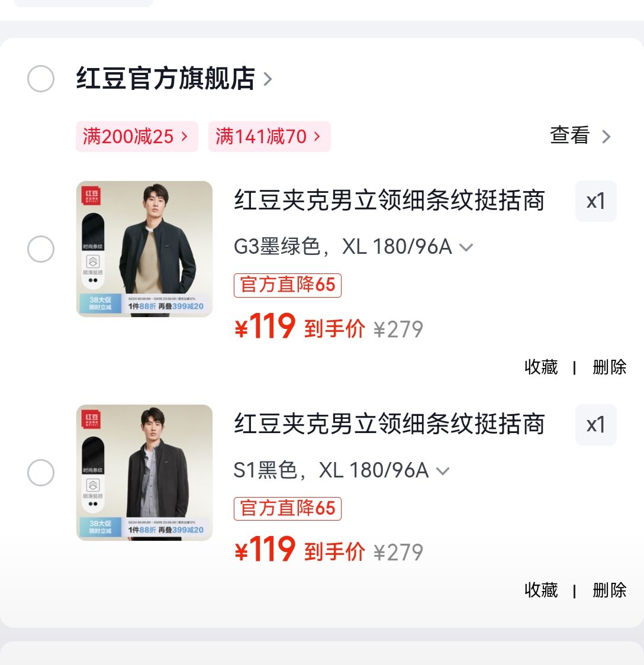Image resolution: width=644 pixels, height=665 pixels.
Task: Click chevron next to 查看
Action: click(x=606, y=137)
